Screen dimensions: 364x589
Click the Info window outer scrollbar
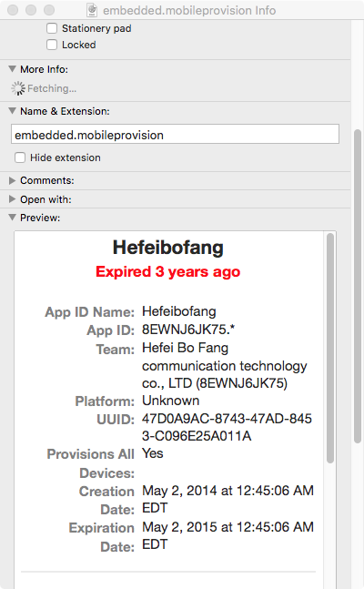coord(358,288)
